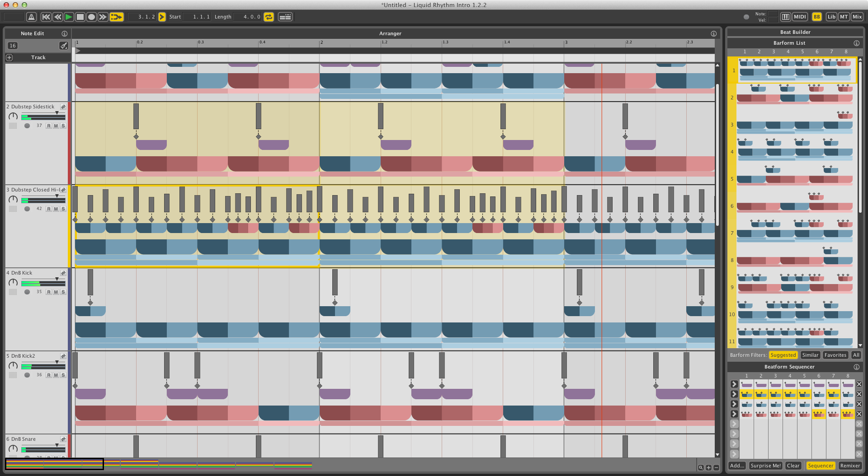The width and height of the screenshot is (868, 476).
Task: Toggle the yellow loop button beside Length
Action: pos(269,17)
